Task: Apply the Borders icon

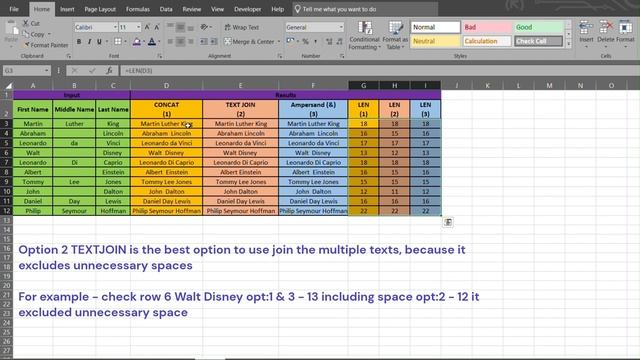Action: (x=118, y=41)
